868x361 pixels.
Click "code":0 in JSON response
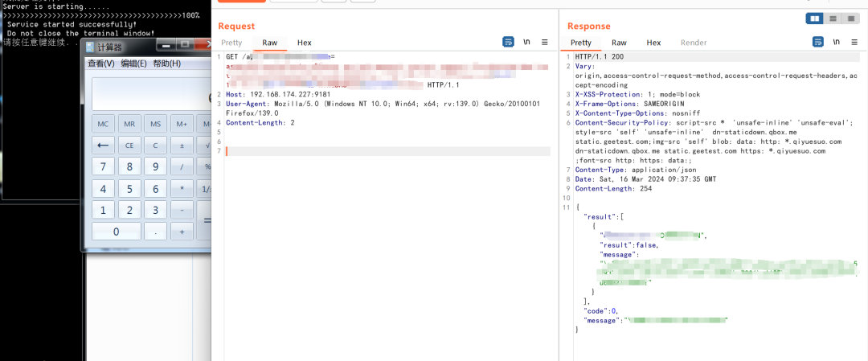click(601, 310)
